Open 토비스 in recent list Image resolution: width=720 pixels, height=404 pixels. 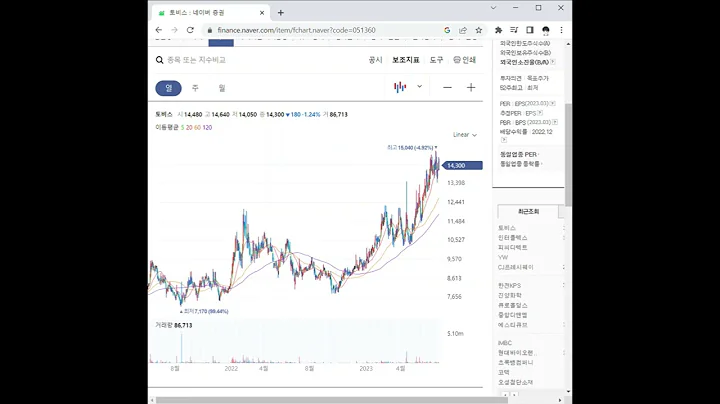pos(507,228)
